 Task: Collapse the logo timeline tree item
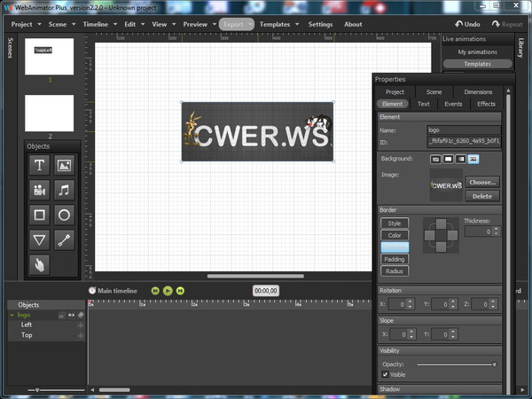[12, 315]
